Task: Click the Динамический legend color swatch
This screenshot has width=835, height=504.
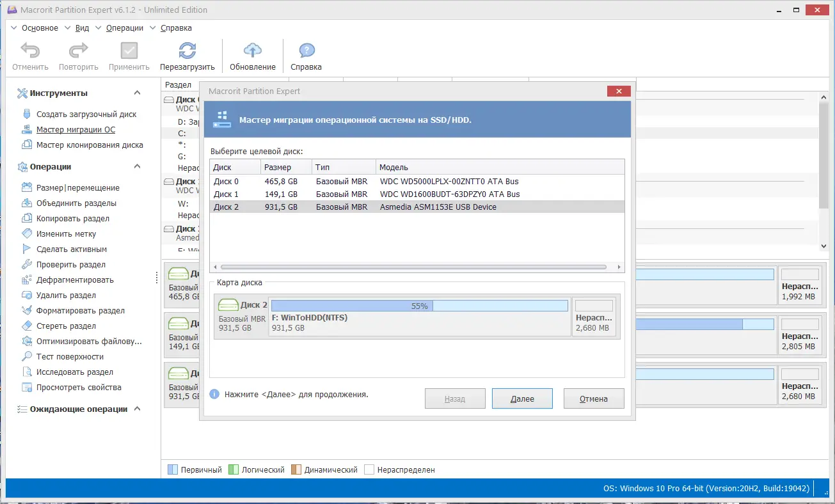Action: tap(296, 469)
